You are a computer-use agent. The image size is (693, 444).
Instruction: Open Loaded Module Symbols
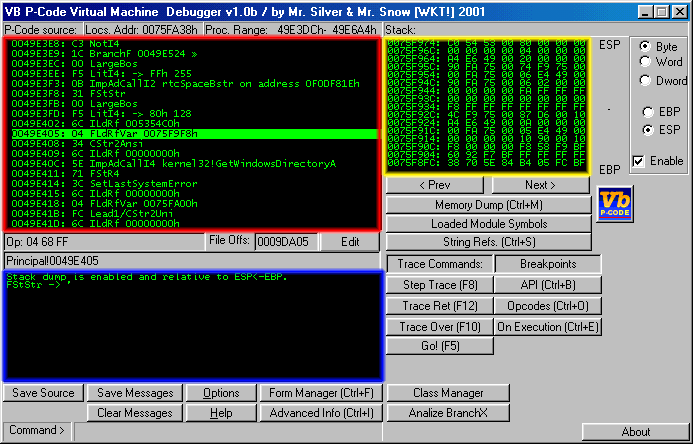489,224
